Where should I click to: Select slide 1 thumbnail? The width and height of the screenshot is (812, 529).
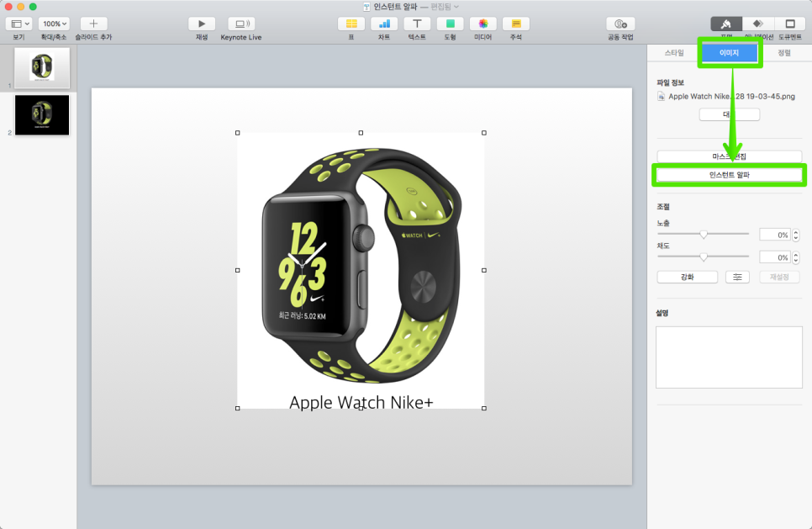tap(42, 68)
